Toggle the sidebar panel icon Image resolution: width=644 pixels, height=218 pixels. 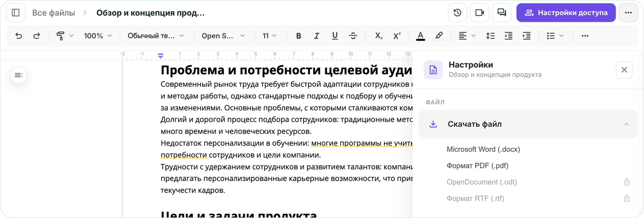16,13
